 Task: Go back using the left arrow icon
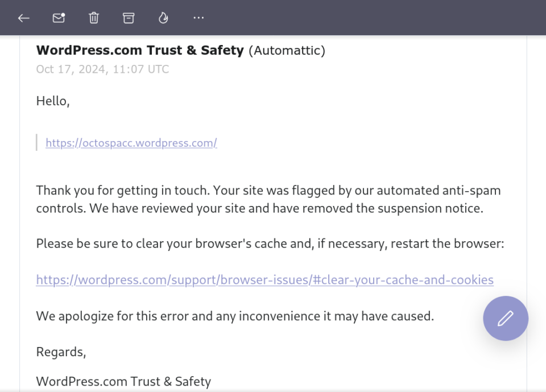[x=24, y=18]
